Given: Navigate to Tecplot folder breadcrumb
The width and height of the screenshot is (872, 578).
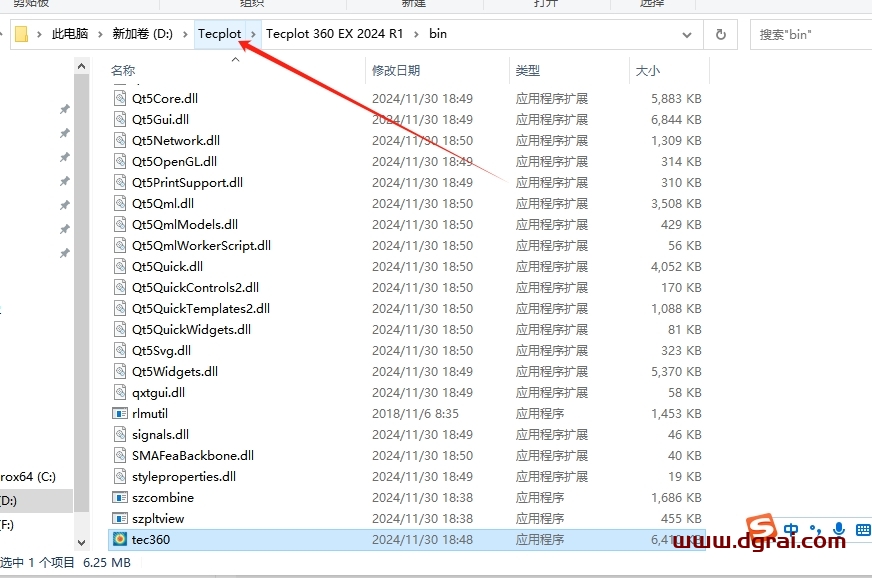Looking at the screenshot, I should click(220, 34).
